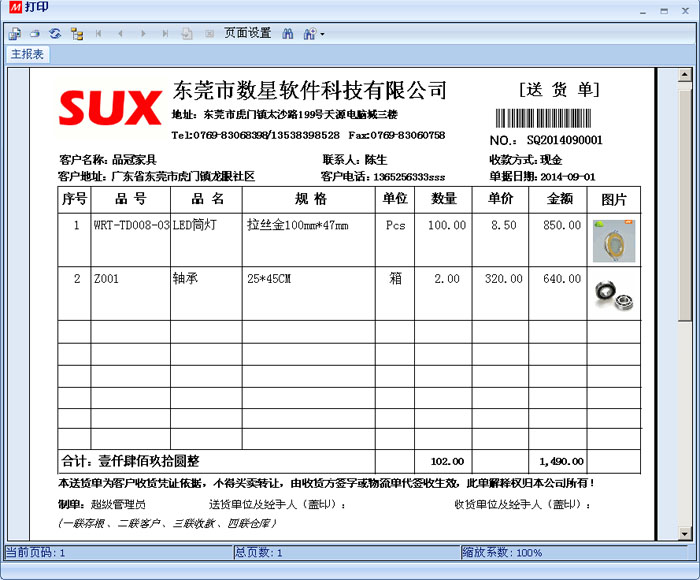Viewport: 700px width, 580px height.
Task: Click customer name 品冠家具
Action: [134, 160]
